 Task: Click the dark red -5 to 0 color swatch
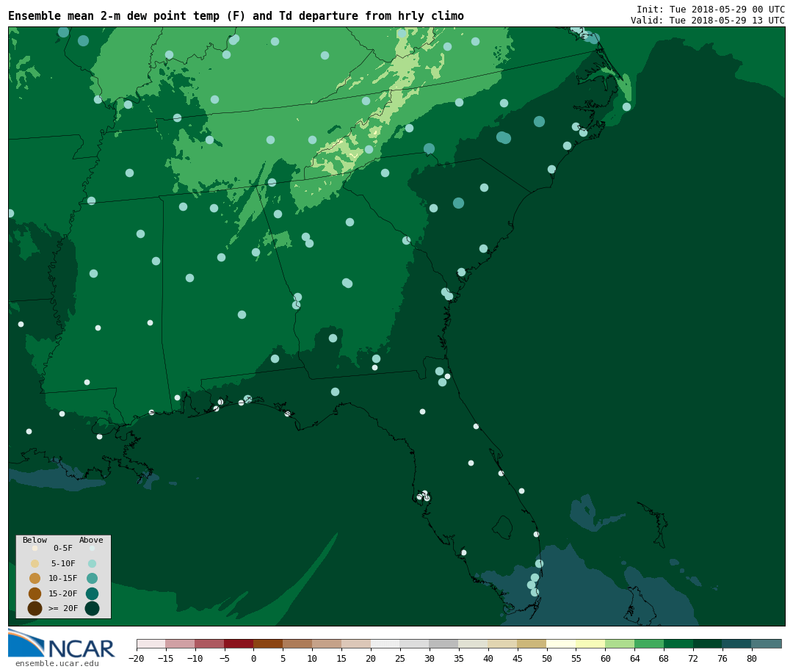239,643
